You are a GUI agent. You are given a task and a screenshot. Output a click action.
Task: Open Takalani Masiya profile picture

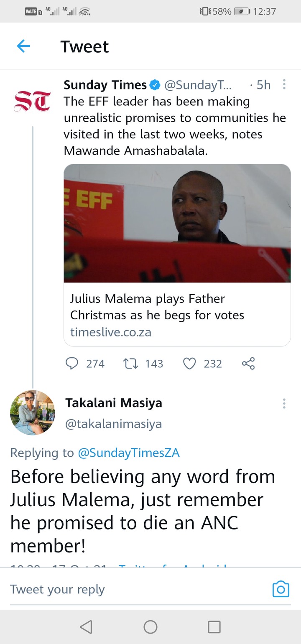pos(33,412)
